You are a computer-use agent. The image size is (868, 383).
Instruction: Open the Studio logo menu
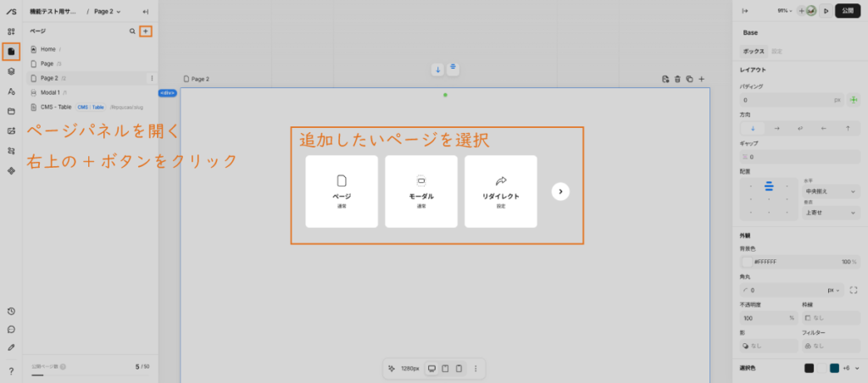pos(11,12)
